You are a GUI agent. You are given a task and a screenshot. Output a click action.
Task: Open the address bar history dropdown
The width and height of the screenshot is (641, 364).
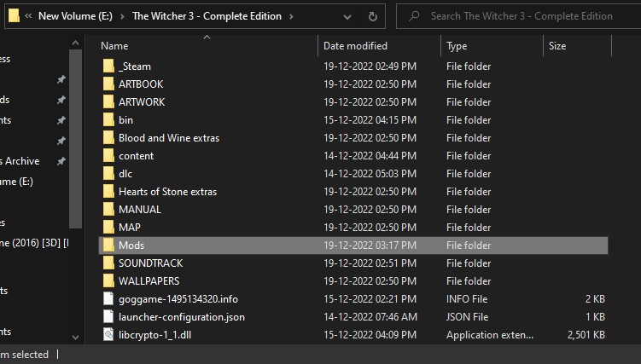click(x=347, y=17)
